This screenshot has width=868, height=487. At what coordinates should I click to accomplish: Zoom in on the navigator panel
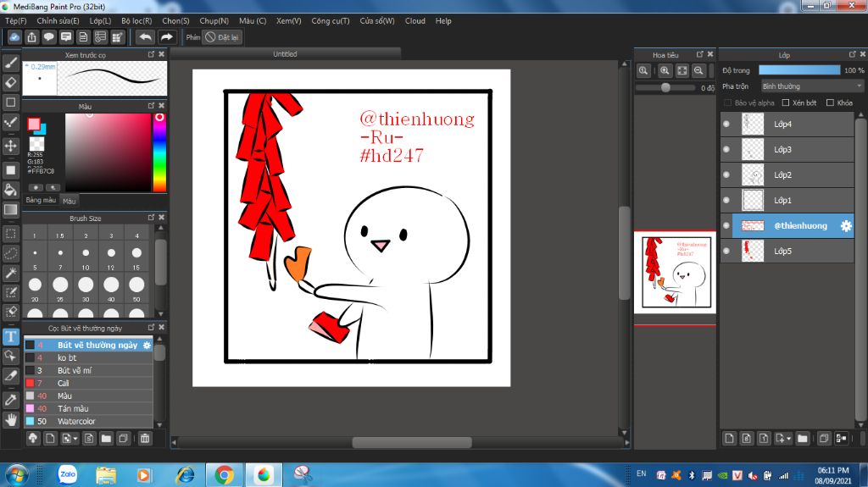[665, 70]
